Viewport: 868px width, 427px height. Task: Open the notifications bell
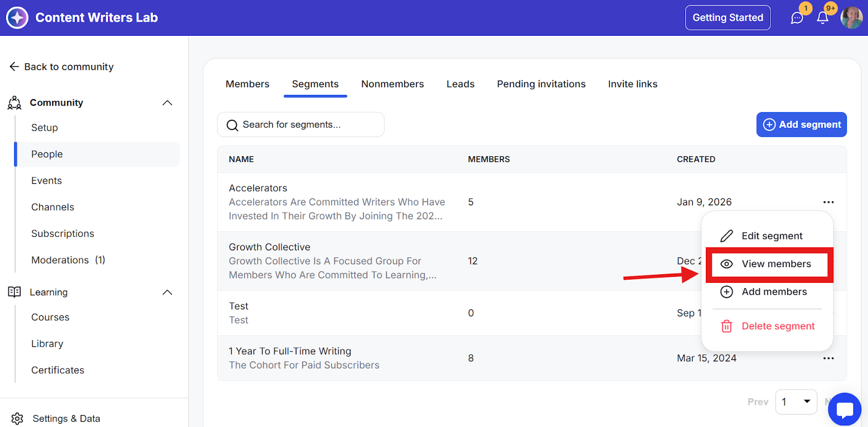coord(822,18)
